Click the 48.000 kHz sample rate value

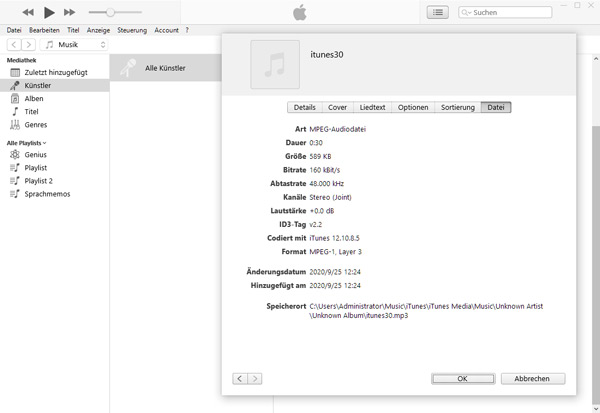point(326,184)
